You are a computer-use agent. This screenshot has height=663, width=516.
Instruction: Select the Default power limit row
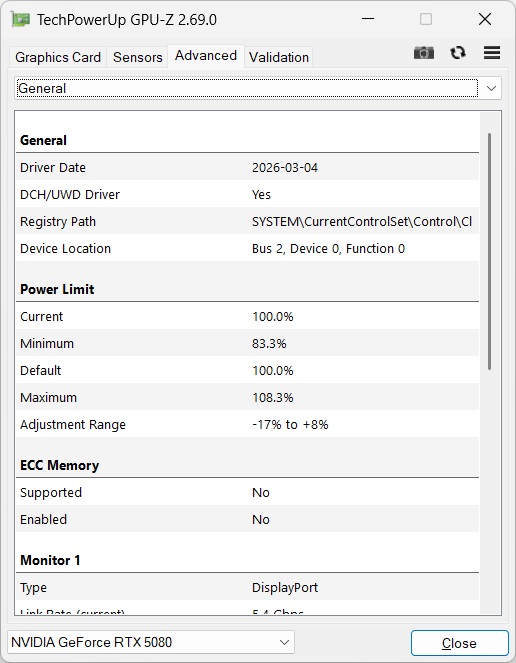point(247,371)
